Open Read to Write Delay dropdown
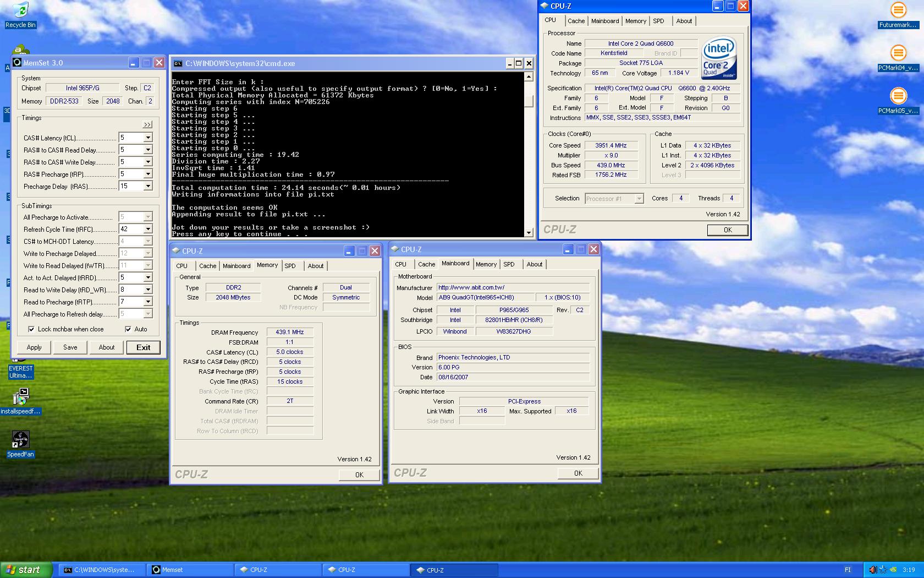 (x=148, y=290)
